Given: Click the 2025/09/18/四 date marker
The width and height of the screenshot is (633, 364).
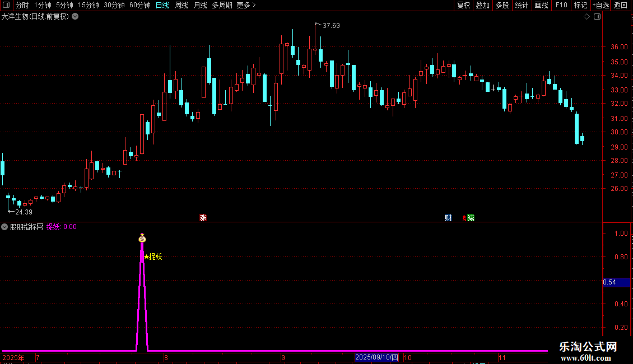Looking at the screenshot, I should 376,357.
